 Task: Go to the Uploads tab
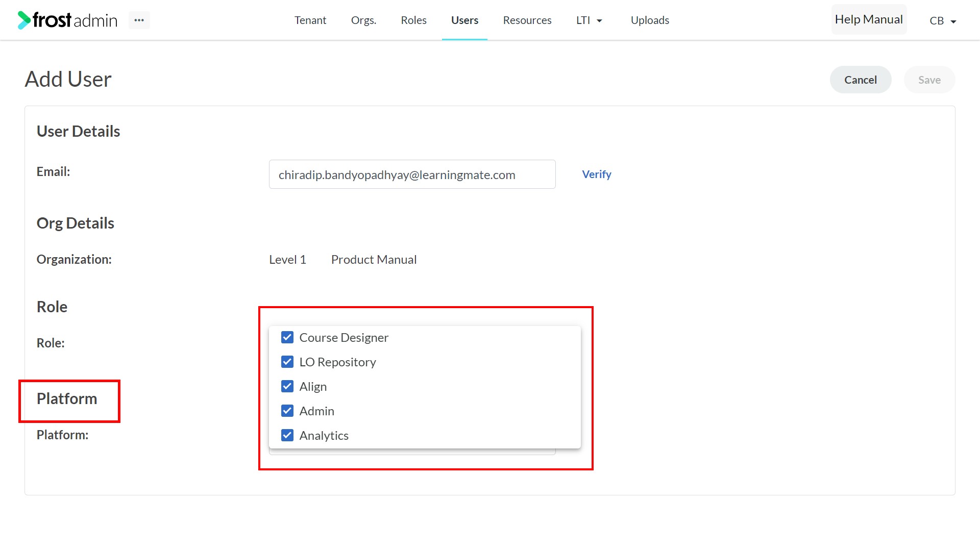coord(650,20)
